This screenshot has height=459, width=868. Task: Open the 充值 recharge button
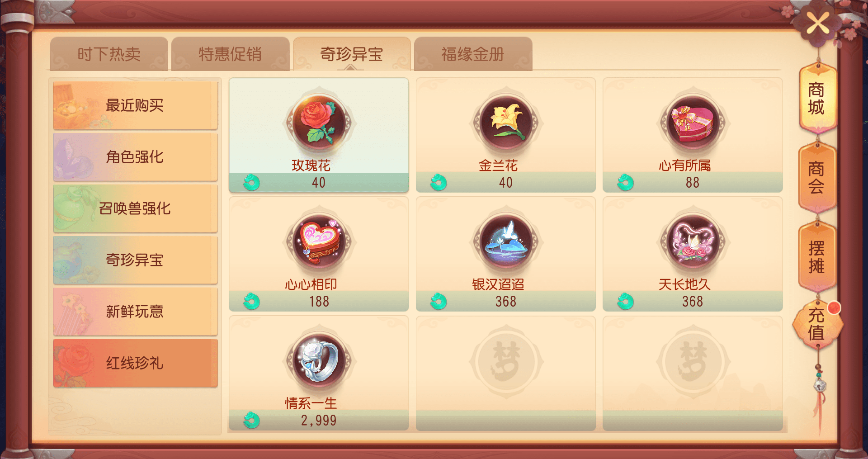tap(816, 324)
